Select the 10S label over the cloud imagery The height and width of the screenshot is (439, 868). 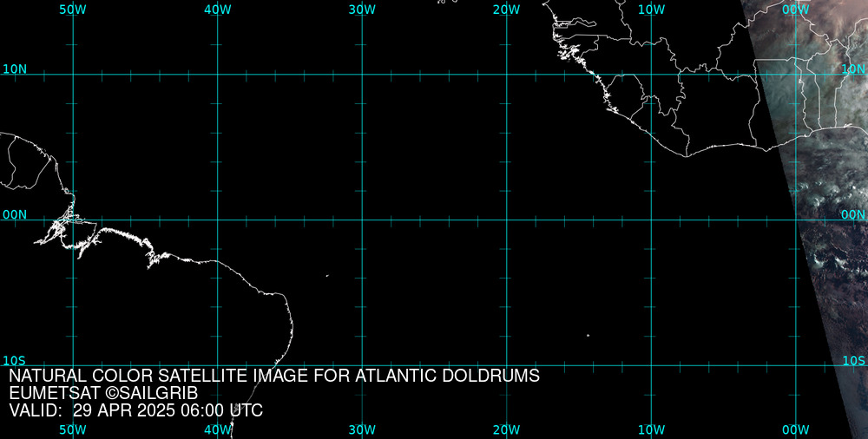pyautogui.click(x=853, y=361)
